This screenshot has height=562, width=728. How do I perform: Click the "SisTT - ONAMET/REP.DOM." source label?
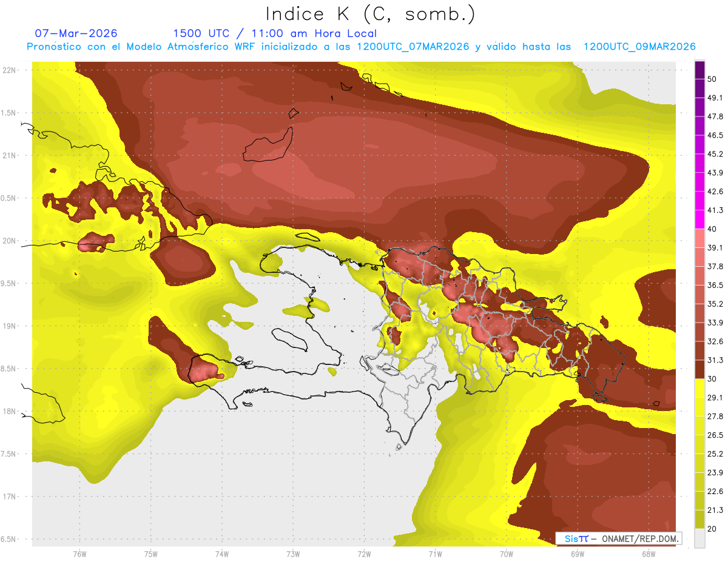[x=620, y=538]
